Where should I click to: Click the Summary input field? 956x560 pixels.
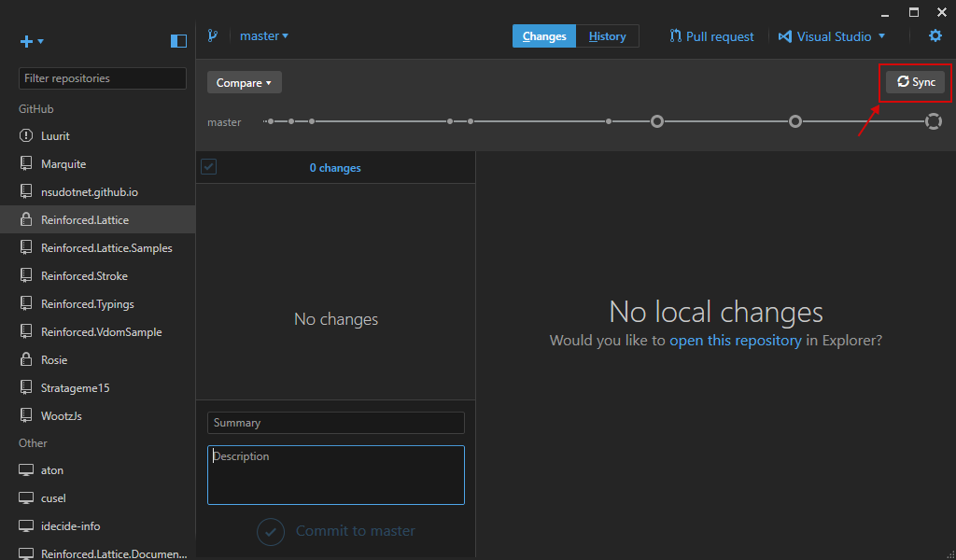point(336,423)
